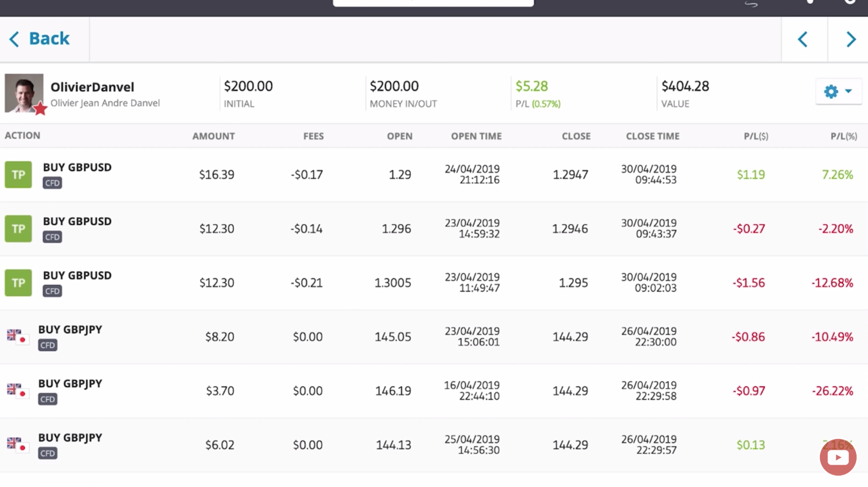Click the right navigation chevron
The image size is (868, 487).
851,39
